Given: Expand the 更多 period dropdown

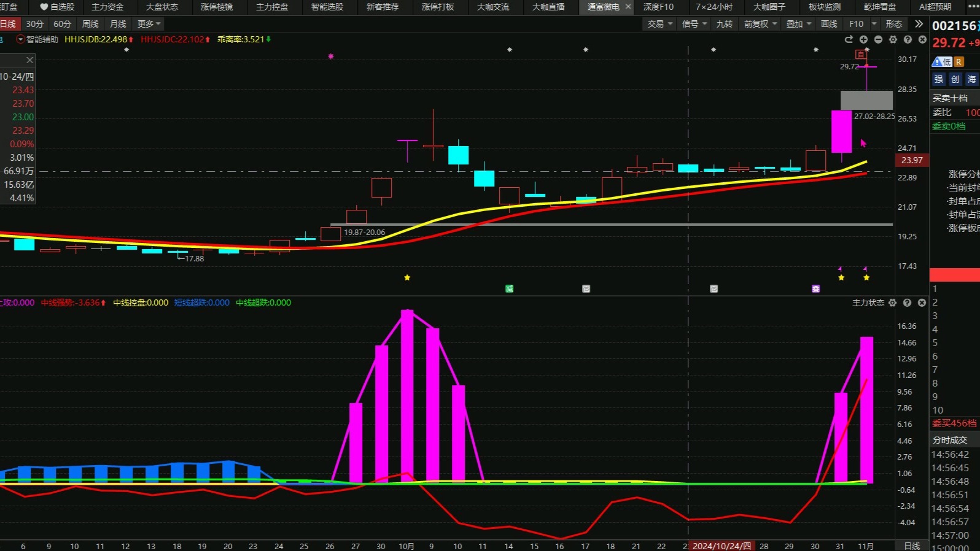Looking at the screenshot, I should coord(149,24).
